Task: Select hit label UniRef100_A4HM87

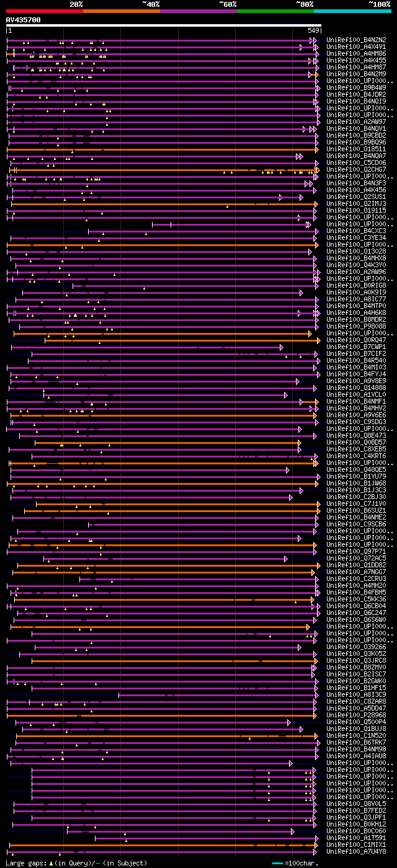Action: coord(355,67)
